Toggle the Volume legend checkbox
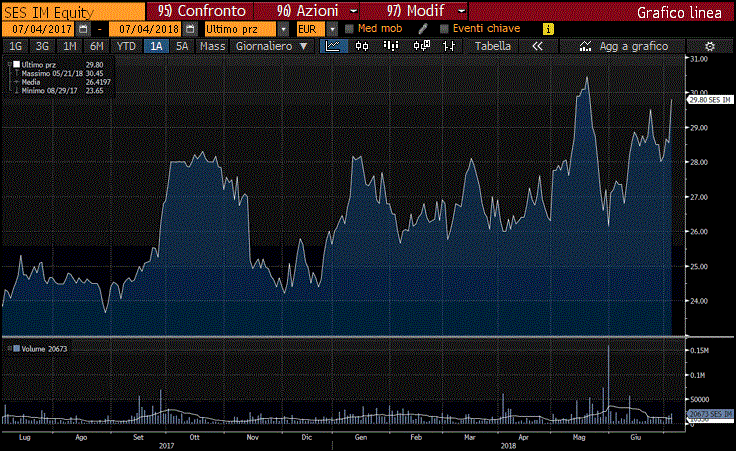 pos(15,348)
